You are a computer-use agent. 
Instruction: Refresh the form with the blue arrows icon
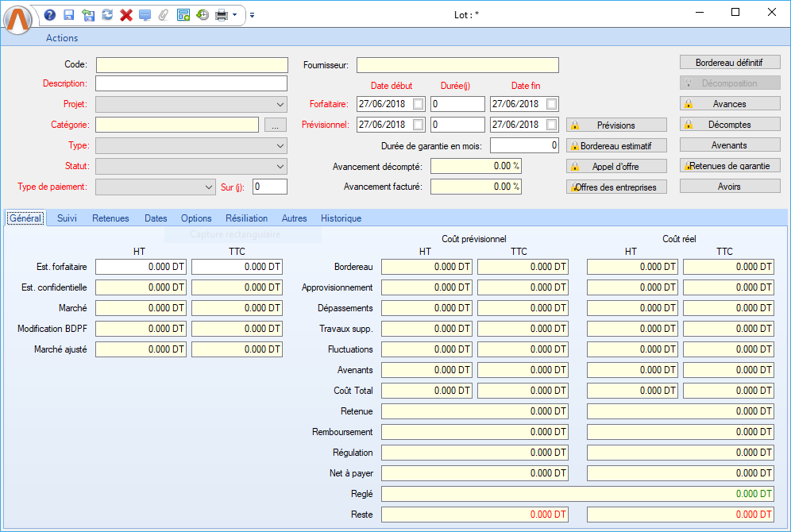[x=107, y=15]
